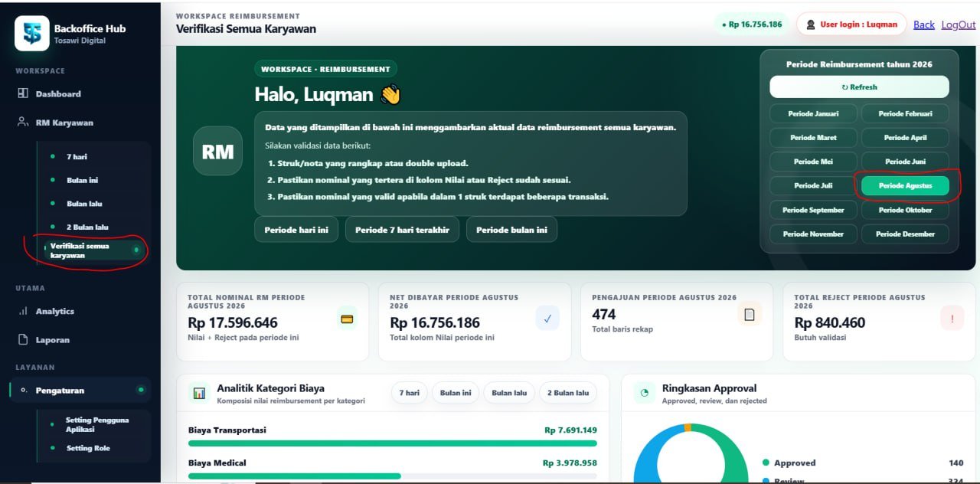Screen dimensions: 980x484
Task: Click the RM Karyawan person icon
Action: pyautogui.click(x=23, y=122)
